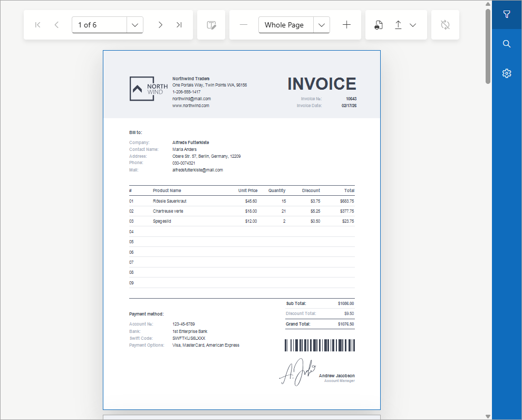Click swift code 'SWFTKUS5LXXX'

[189, 338]
